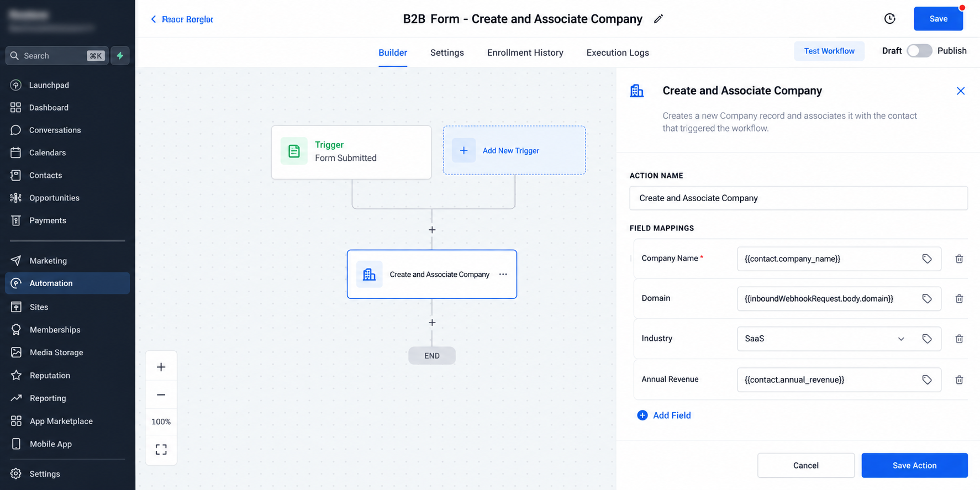Expand the Industry SaaS dropdown

(900, 339)
